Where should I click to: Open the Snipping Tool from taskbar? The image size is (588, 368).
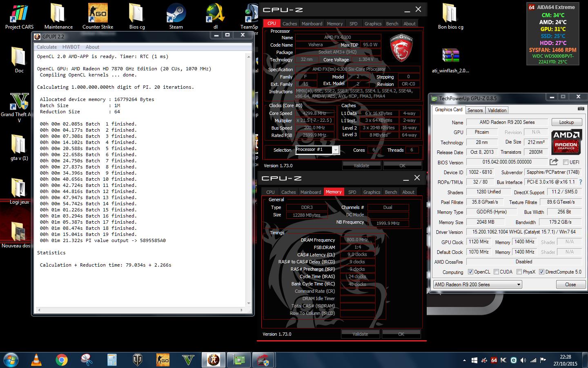[87, 360]
